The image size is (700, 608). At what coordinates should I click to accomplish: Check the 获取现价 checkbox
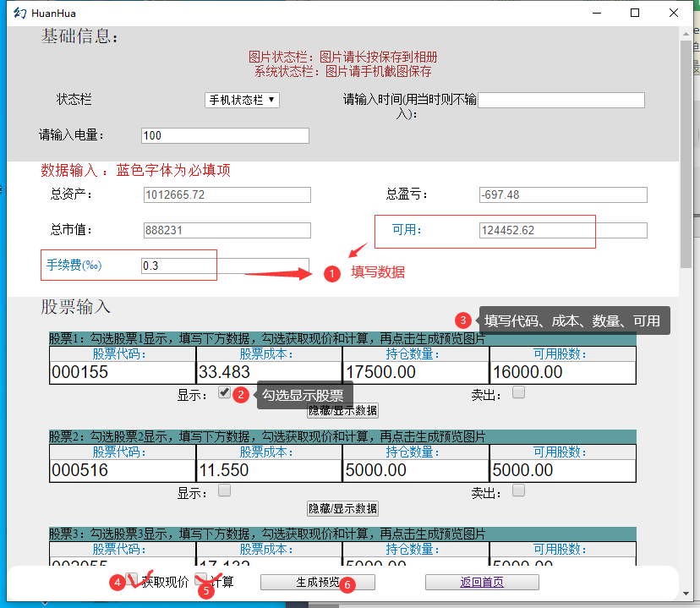coord(133,580)
